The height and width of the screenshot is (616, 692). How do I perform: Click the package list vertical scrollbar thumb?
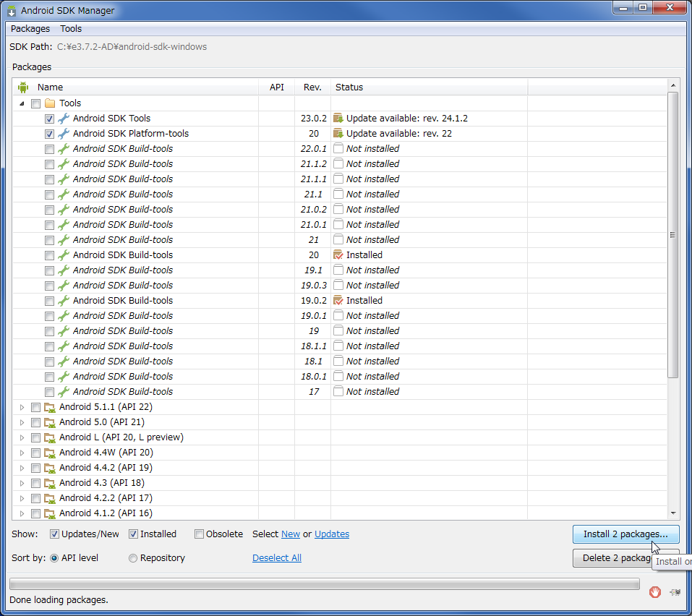coord(672,235)
